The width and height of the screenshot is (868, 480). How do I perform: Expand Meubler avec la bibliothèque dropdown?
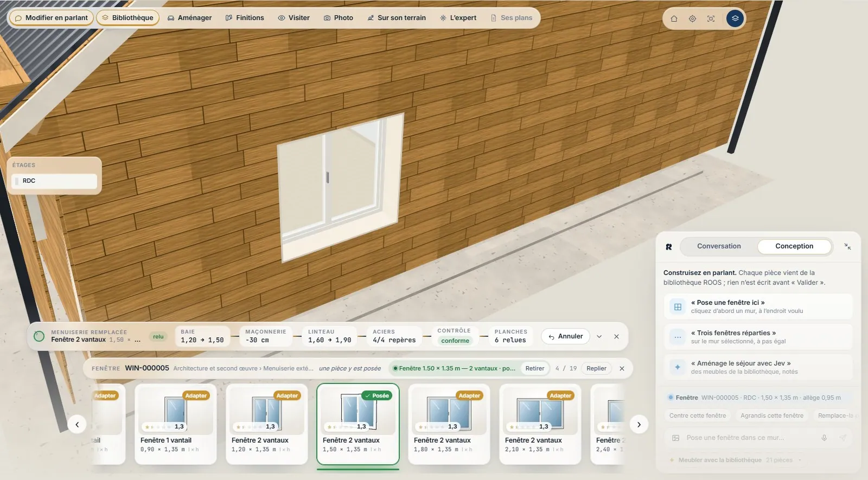[x=735, y=460]
